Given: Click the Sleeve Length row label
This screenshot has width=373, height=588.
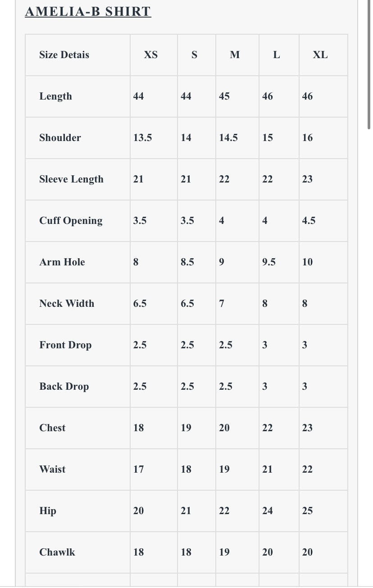Looking at the screenshot, I should coord(71,179).
